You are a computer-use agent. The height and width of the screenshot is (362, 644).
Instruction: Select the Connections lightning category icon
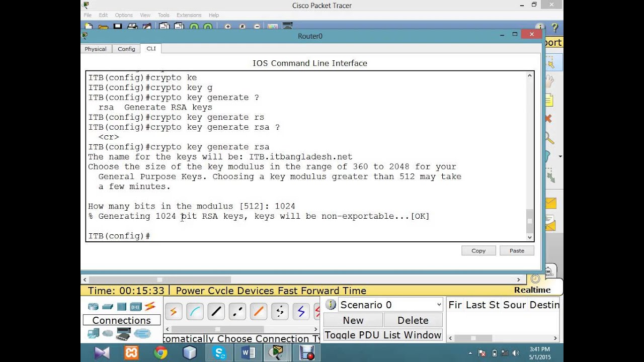coord(150,306)
